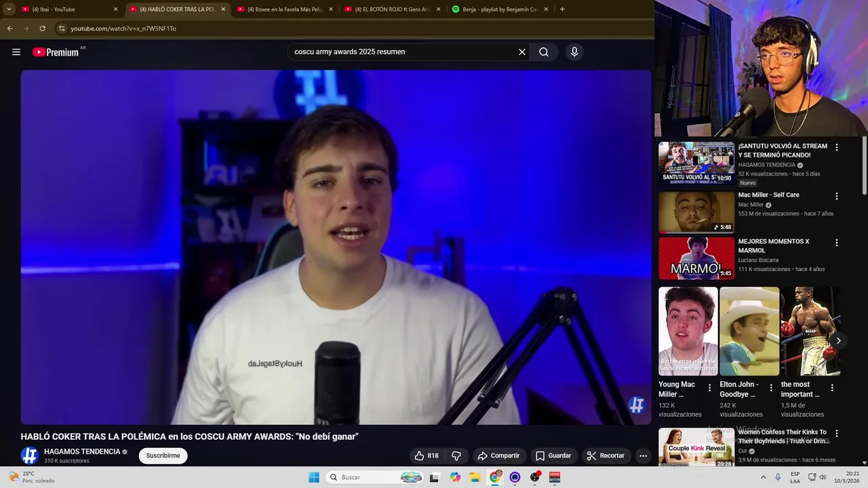
Task: Open Mac Miller - Self Care title
Action: click(x=768, y=195)
